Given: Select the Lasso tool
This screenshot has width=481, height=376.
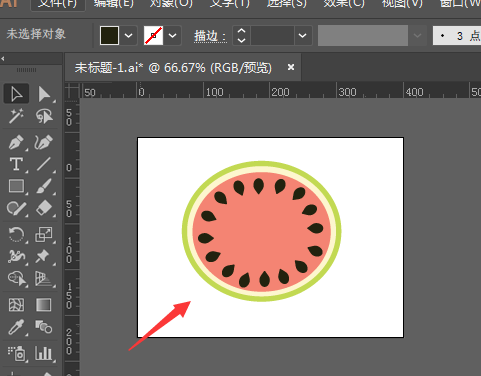Looking at the screenshot, I should pos(44,116).
